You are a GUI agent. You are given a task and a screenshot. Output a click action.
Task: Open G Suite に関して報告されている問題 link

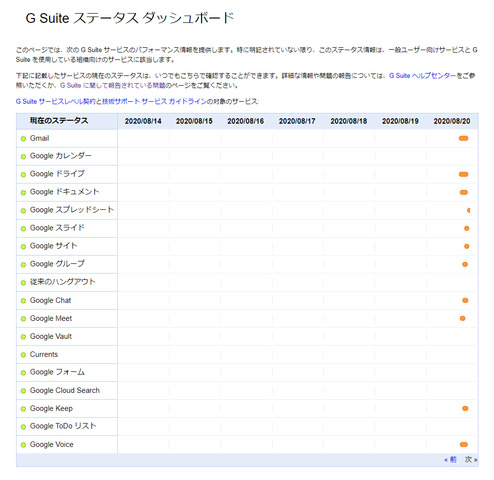point(113,85)
